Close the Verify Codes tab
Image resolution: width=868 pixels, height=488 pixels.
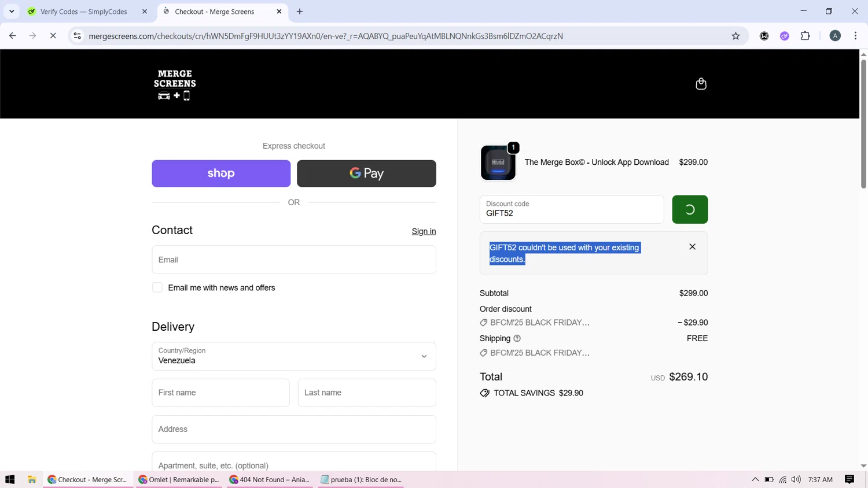(x=145, y=12)
